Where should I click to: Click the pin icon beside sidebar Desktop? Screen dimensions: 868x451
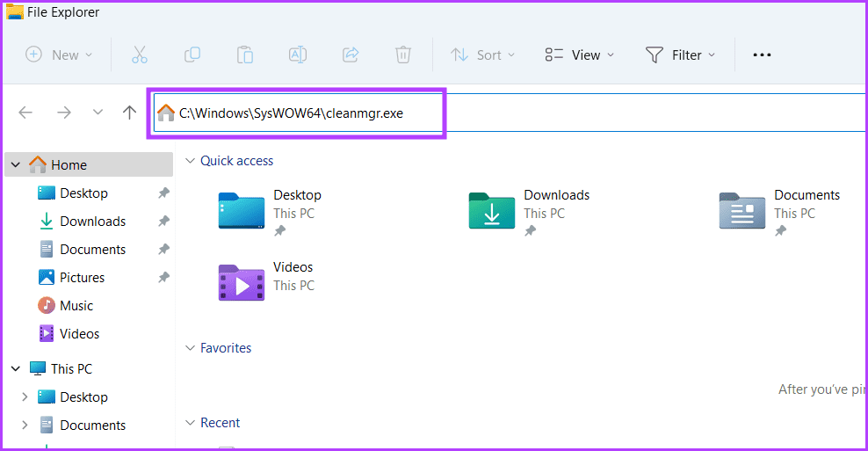[x=163, y=193]
